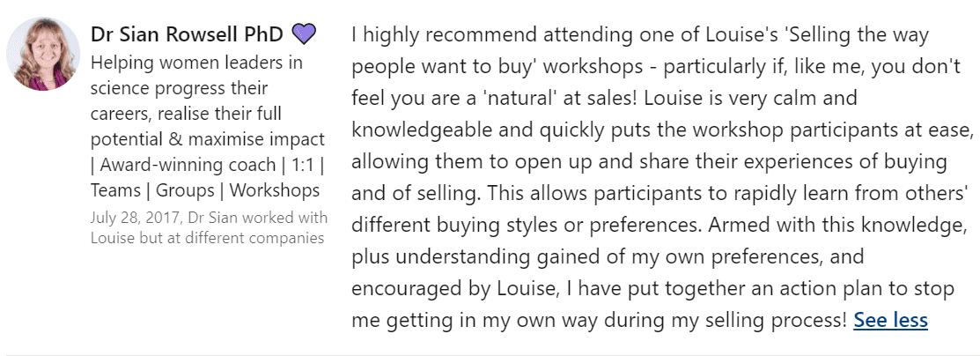Viewport: 980px width, 356px height.
Task: Click the 'Award-winning coach' headline text
Action: click(x=188, y=165)
